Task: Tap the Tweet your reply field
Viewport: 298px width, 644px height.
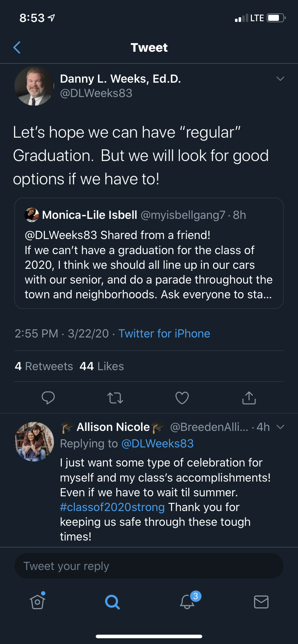Action: (149, 566)
